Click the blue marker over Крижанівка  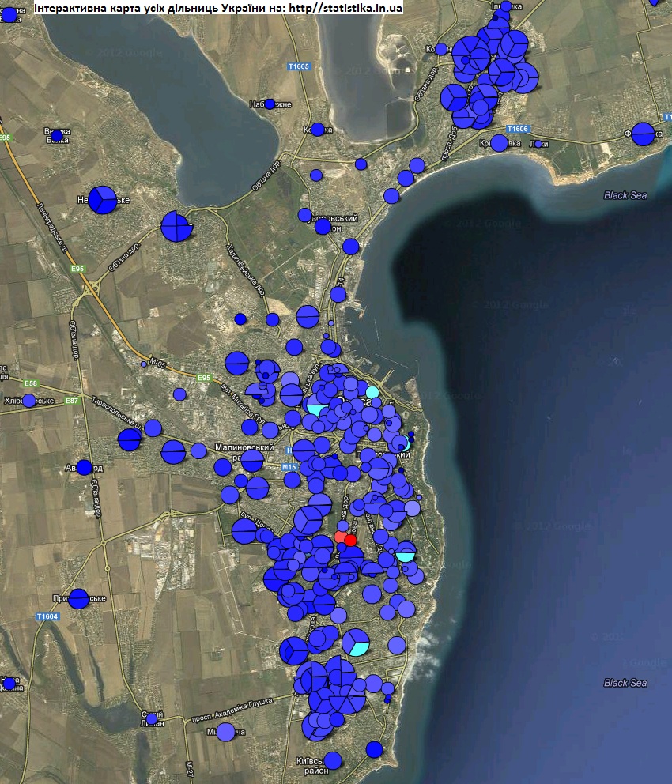[499, 143]
